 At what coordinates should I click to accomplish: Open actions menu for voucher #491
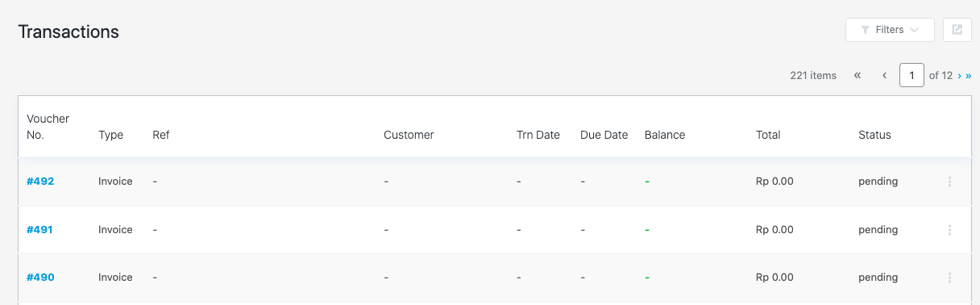(x=949, y=230)
